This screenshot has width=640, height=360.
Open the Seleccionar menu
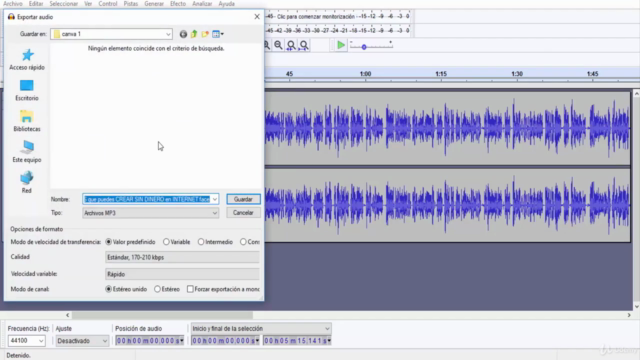[64, 4]
